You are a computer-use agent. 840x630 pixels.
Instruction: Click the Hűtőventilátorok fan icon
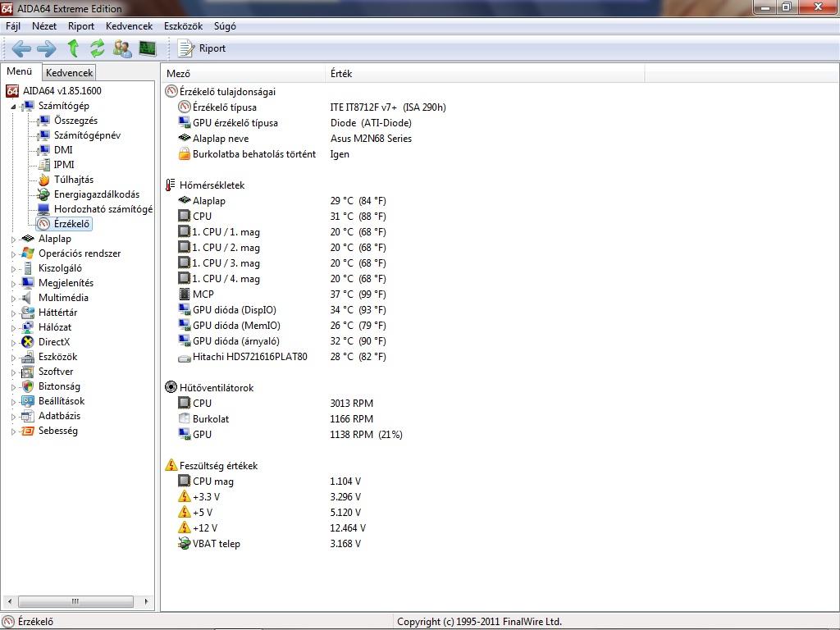pos(171,387)
